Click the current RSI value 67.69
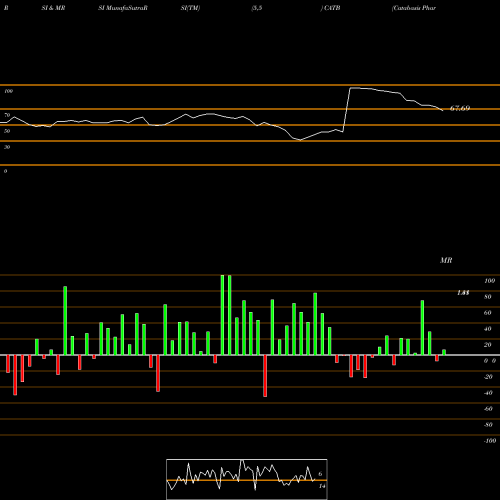 (x=460, y=108)
